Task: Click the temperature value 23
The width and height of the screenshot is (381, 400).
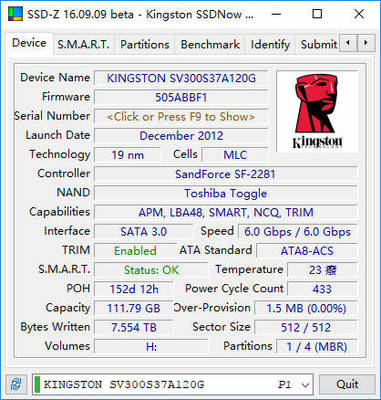Action: pos(322,270)
